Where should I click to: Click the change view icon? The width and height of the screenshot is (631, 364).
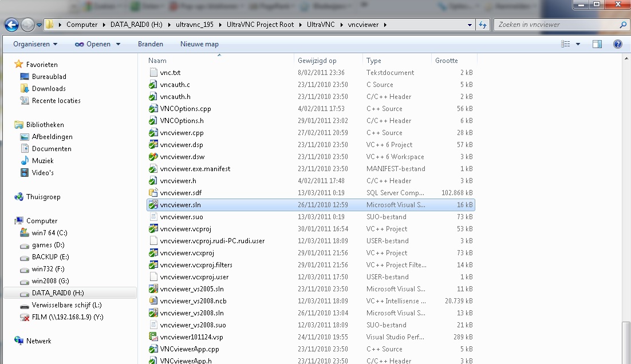pyautogui.click(x=565, y=44)
